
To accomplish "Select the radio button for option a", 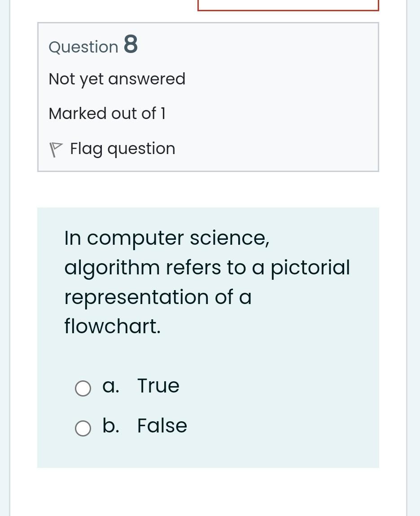I will click(x=83, y=388).
